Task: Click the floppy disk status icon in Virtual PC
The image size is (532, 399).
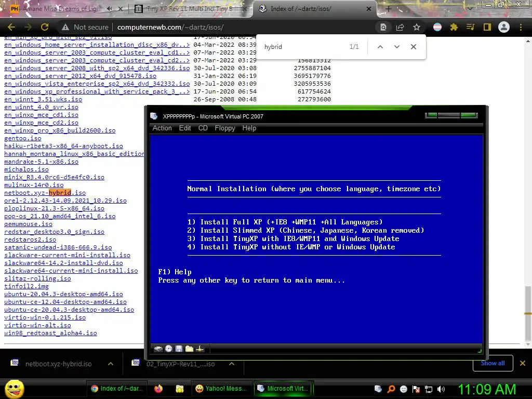Action: pyautogui.click(x=179, y=349)
